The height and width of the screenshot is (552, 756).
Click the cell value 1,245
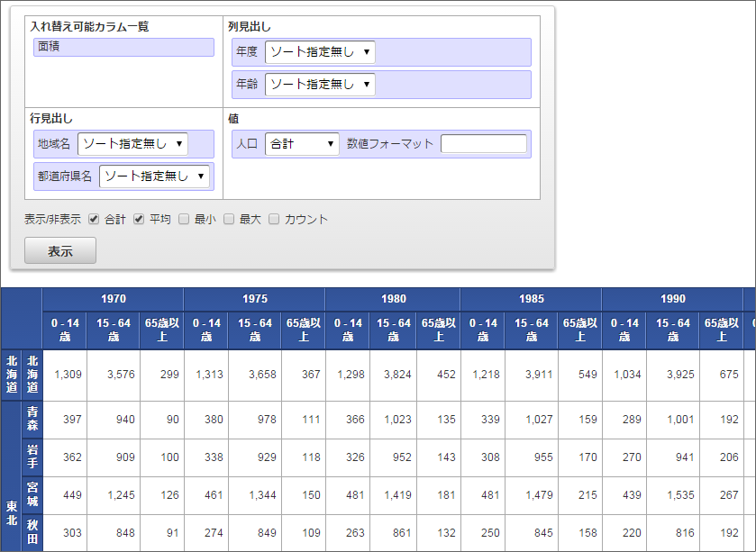pos(121,495)
